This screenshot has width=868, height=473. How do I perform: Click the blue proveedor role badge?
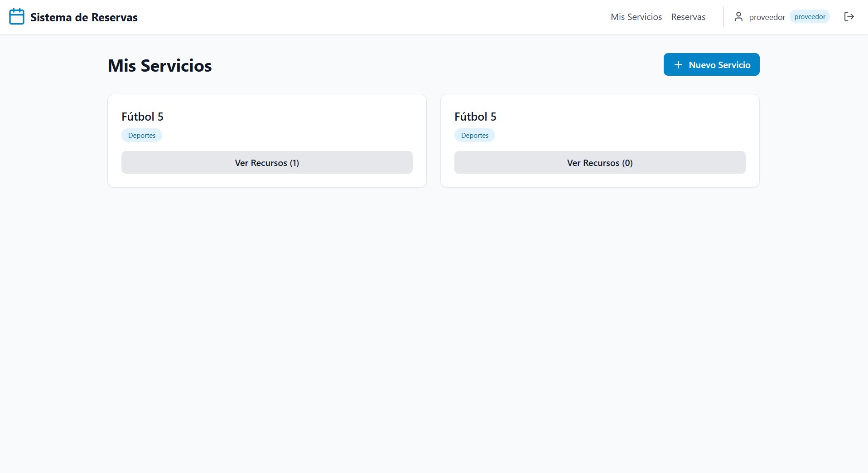[x=809, y=17]
